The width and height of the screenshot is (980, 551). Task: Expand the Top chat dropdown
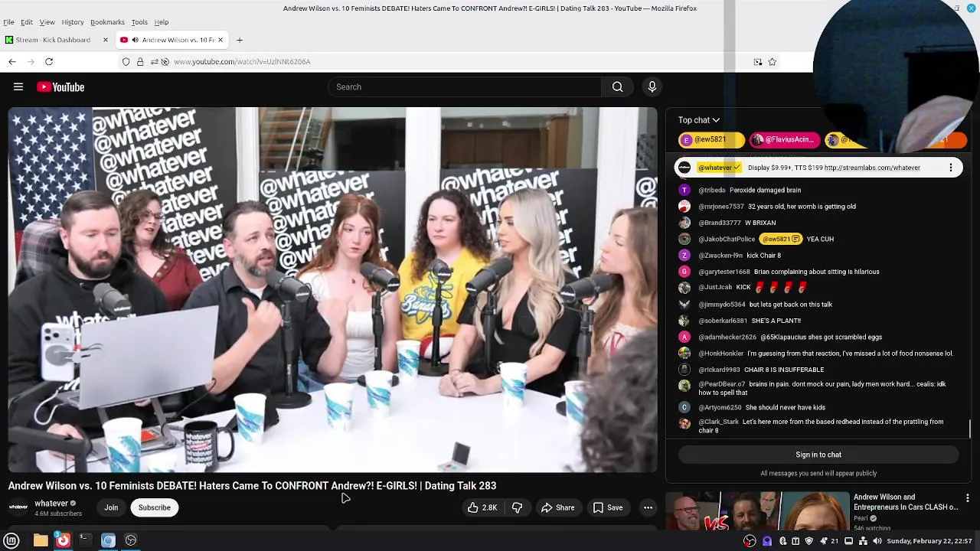[699, 120]
